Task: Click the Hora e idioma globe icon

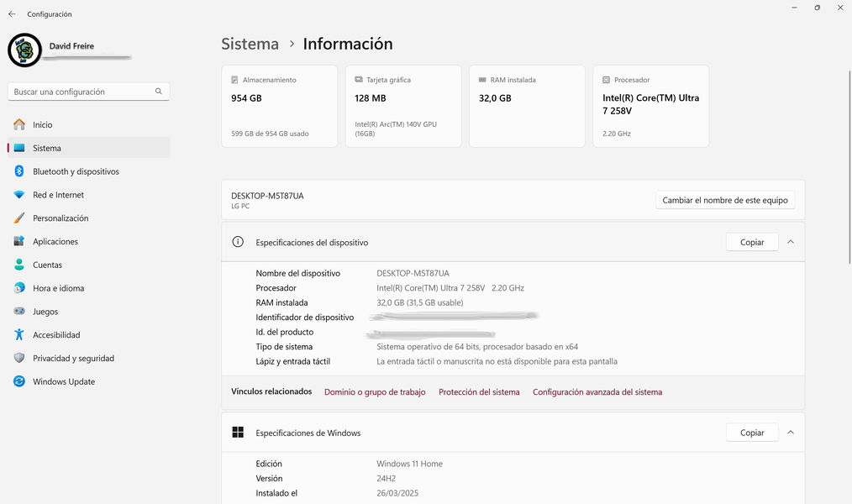Action: (19, 288)
